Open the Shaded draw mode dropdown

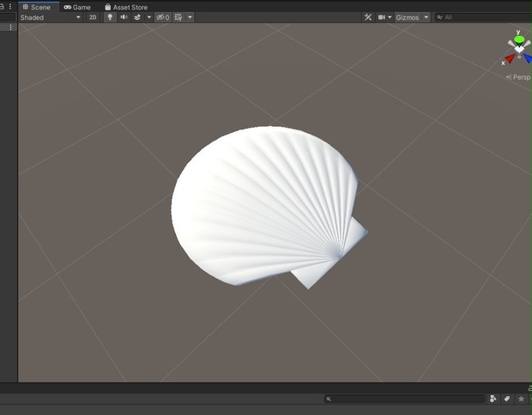click(51, 17)
